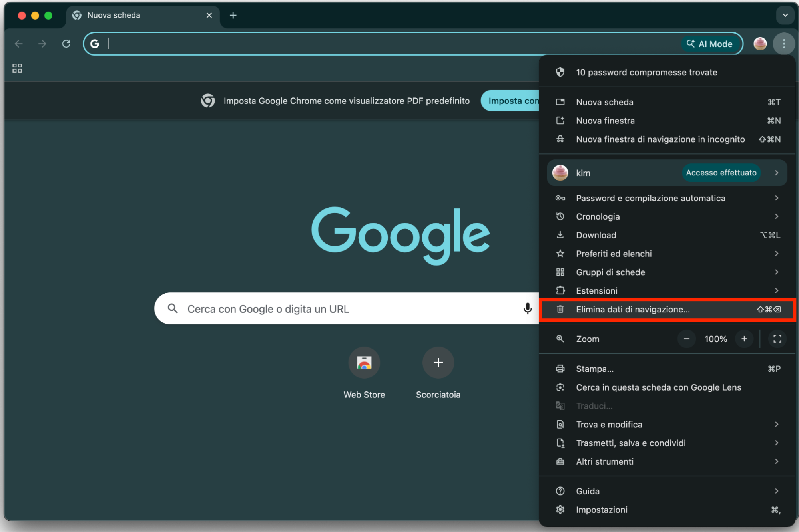Image resolution: width=799 pixels, height=532 pixels.
Task: Expand Altri strumenti submenu
Action: click(x=667, y=461)
